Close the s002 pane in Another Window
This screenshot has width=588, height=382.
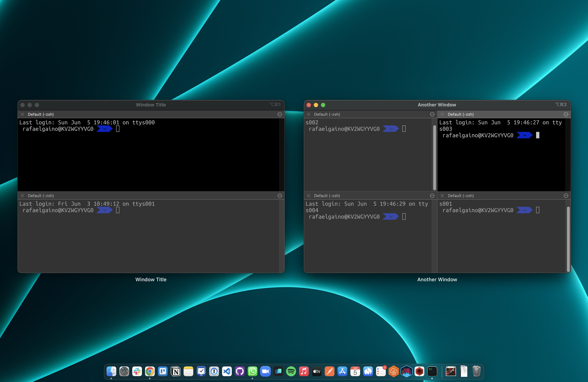click(x=309, y=114)
